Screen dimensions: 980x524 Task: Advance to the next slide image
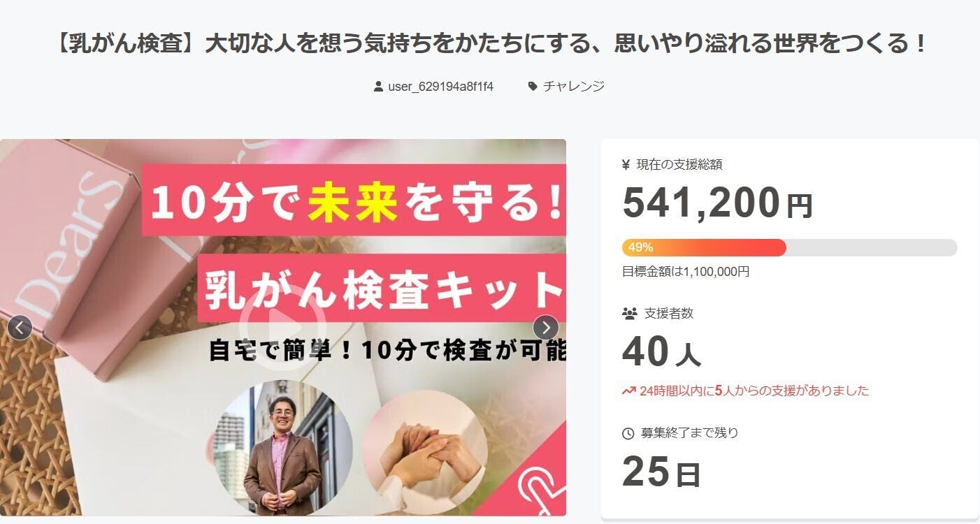point(545,327)
